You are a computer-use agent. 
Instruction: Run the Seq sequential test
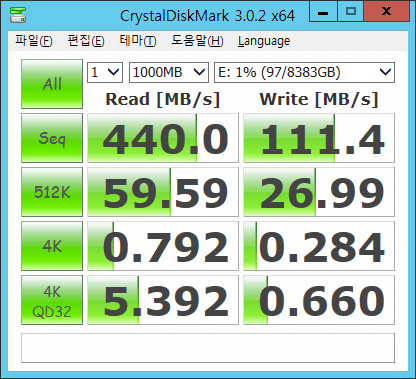click(x=52, y=138)
